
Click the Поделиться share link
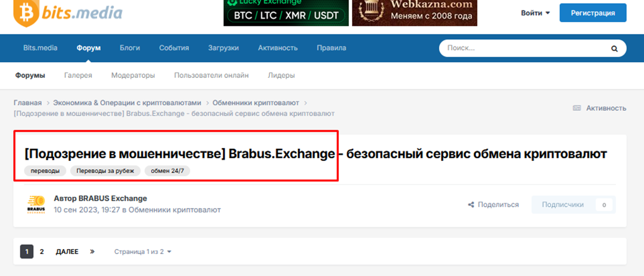pyautogui.click(x=493, y=205)
